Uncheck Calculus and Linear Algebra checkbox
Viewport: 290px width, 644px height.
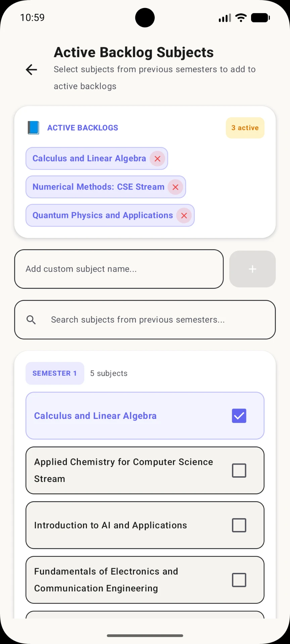pyautogui.click(x=239, y=416)
